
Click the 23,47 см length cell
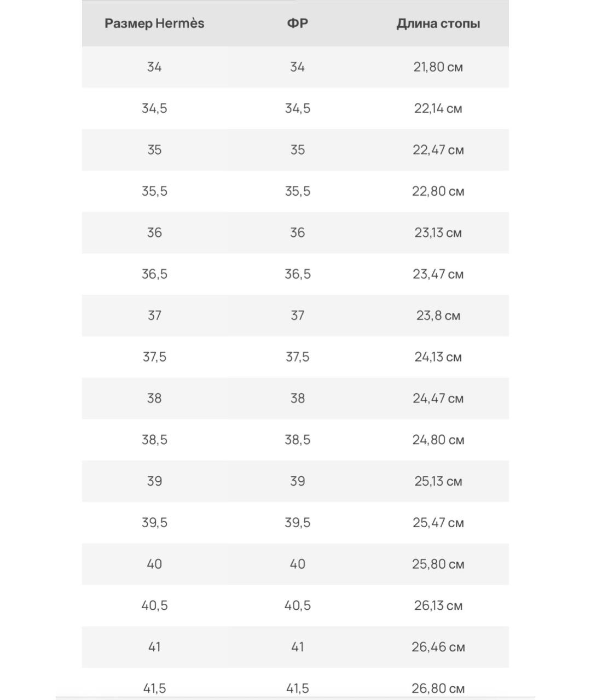tap(438, 274)
